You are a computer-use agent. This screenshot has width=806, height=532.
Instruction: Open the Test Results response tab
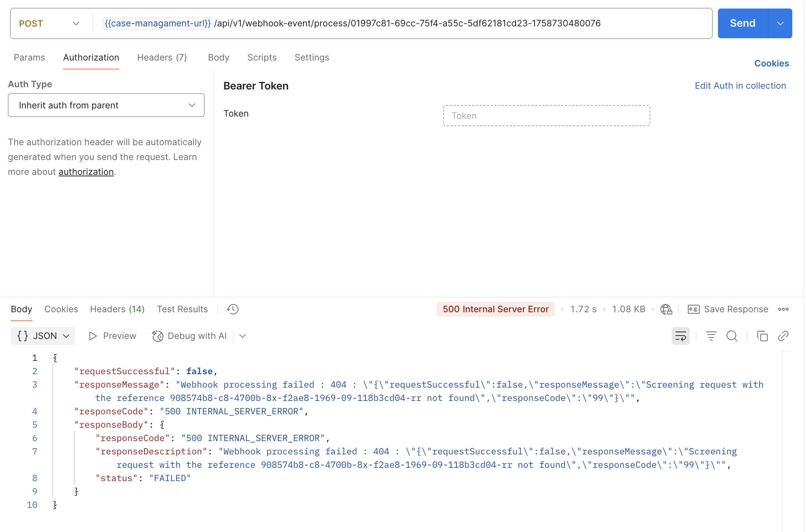click(x=182, y=309)
